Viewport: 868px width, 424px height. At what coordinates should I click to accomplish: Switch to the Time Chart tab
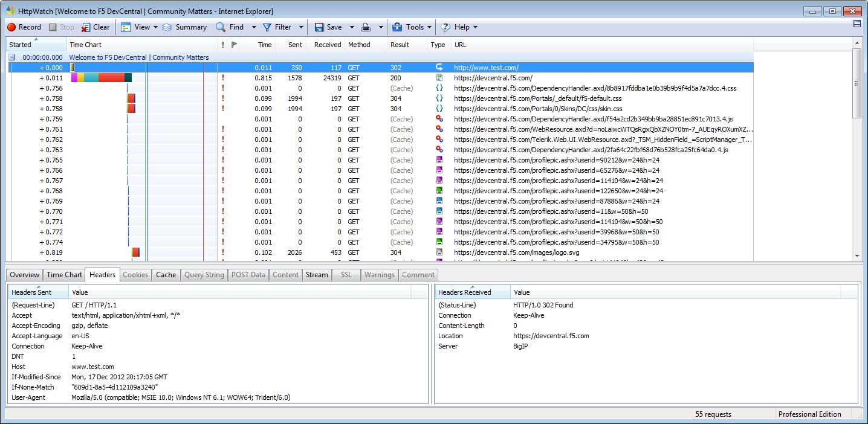63,275
